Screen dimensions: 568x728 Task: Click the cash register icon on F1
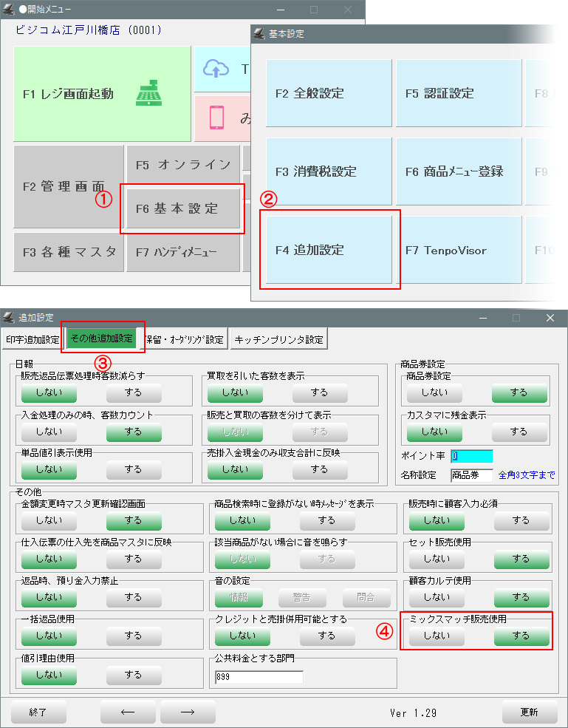[148, 94]
